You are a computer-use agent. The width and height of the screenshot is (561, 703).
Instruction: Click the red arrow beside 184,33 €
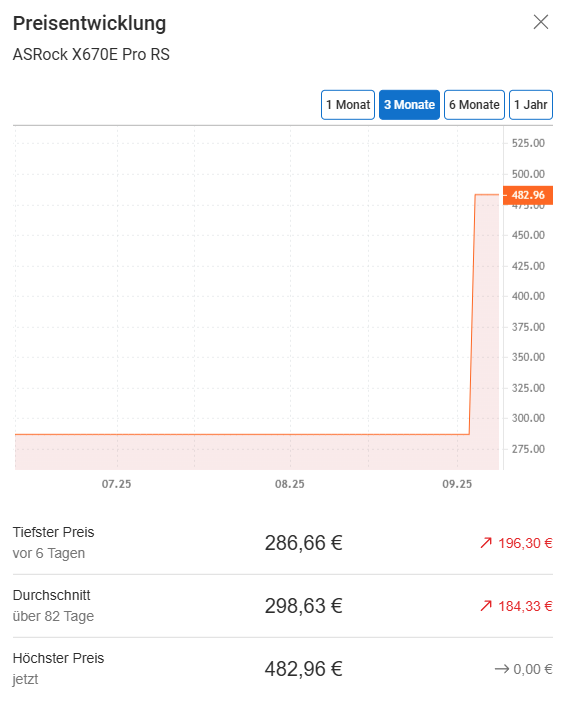486,606
